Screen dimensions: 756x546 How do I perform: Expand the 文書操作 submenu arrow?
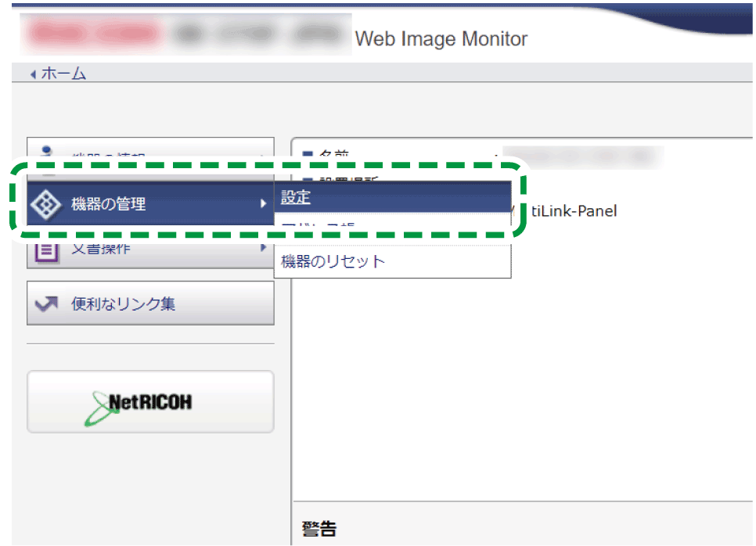point(263,248)
